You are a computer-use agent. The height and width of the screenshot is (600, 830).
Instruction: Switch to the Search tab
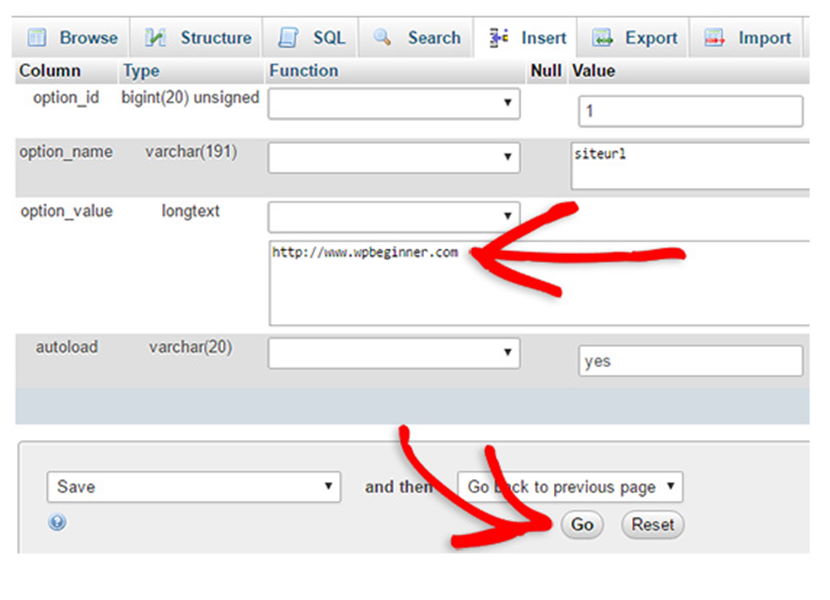tap(415, 37)
